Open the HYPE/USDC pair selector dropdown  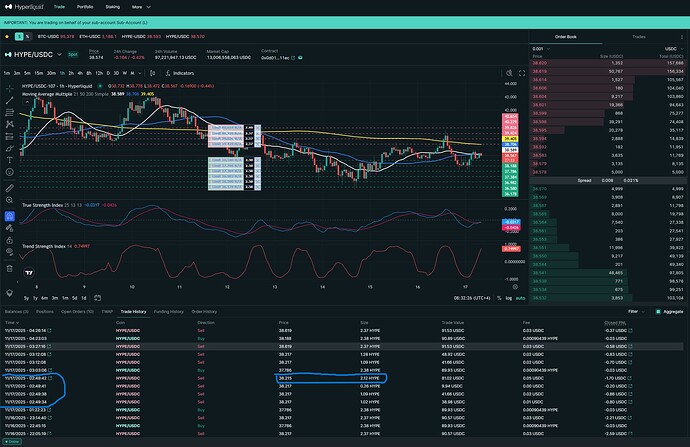tap(37, 53)
